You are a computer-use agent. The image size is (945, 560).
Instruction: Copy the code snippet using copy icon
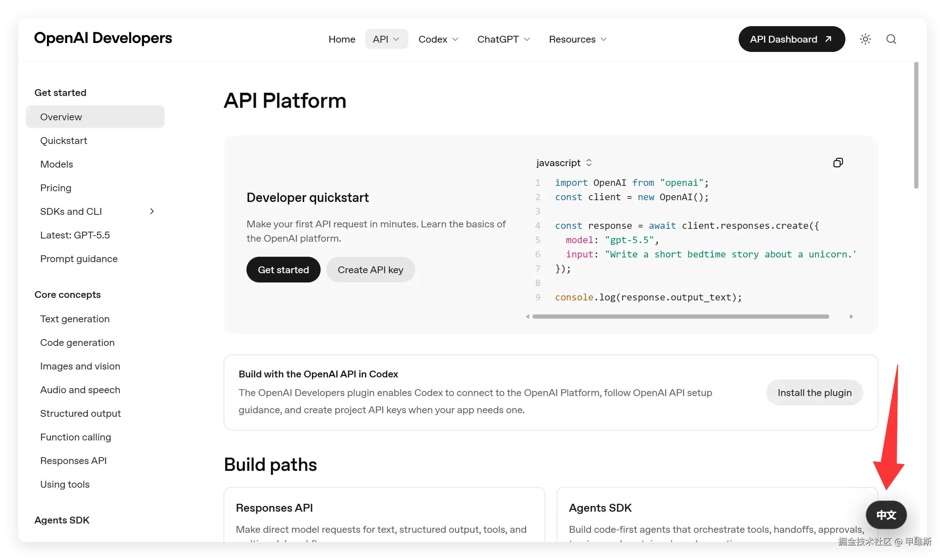pyautogui.click(x=838, y=163)
